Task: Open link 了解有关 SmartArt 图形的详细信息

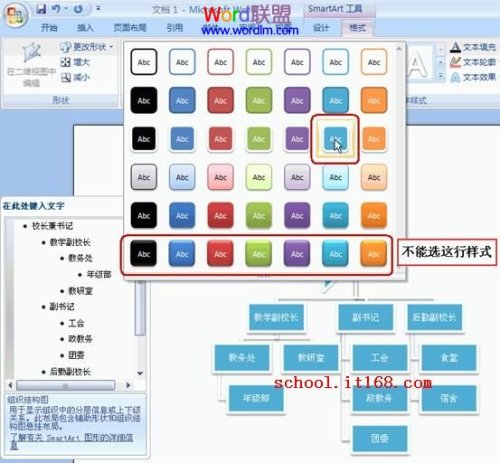Action: (71, 441)
